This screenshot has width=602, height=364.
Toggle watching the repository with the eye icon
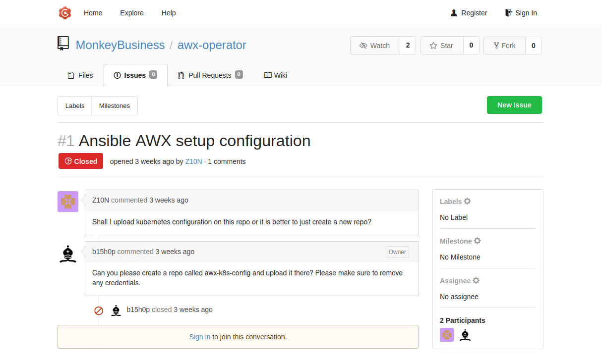point(363,45)
